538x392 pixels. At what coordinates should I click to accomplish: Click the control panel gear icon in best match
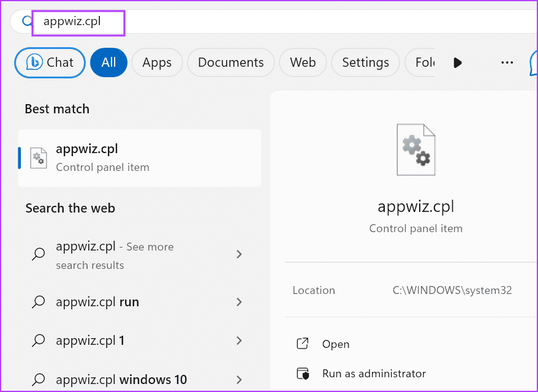39,158
